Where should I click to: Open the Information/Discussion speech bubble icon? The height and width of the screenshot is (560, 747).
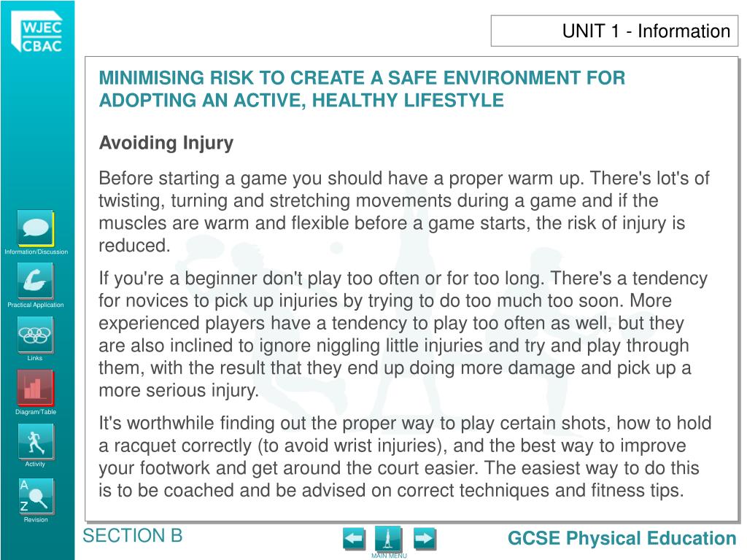36,228
